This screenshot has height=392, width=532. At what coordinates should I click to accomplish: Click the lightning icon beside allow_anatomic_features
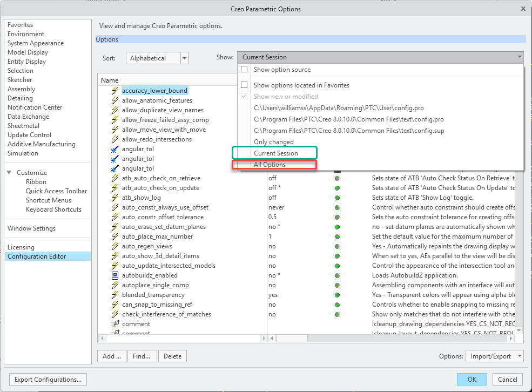point(115,100)
